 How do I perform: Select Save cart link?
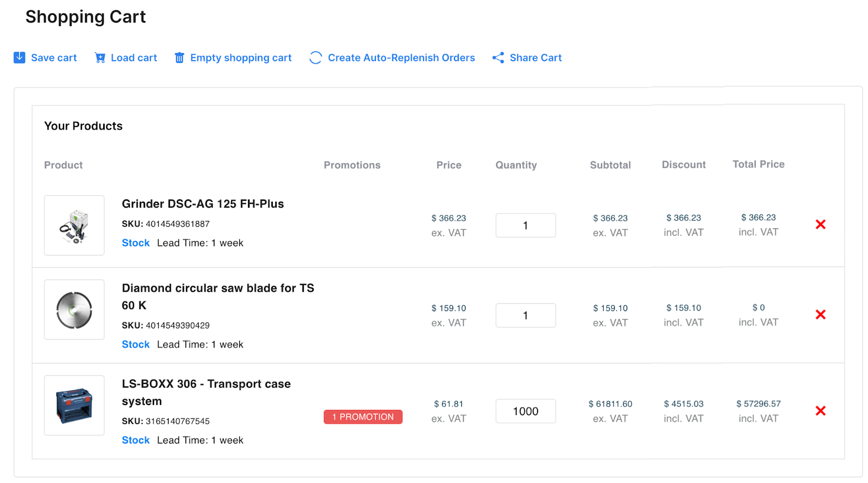54,57
